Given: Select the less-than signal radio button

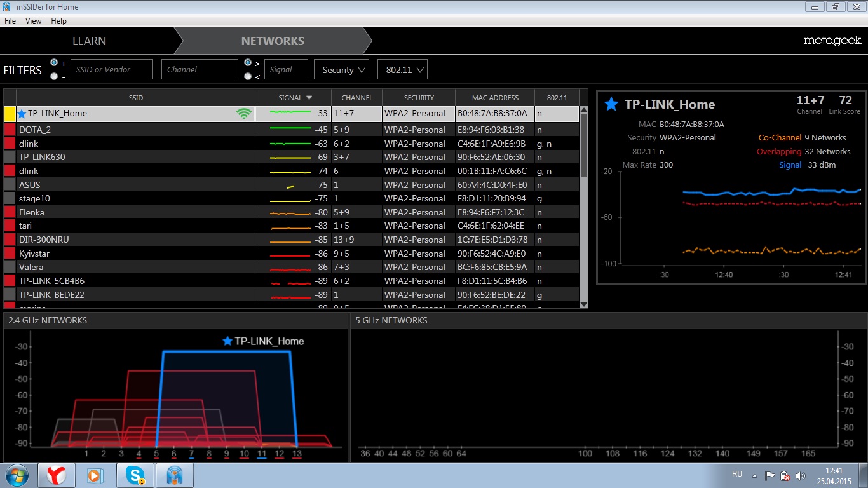Looking at the screenshot, I should pos(248,76).
